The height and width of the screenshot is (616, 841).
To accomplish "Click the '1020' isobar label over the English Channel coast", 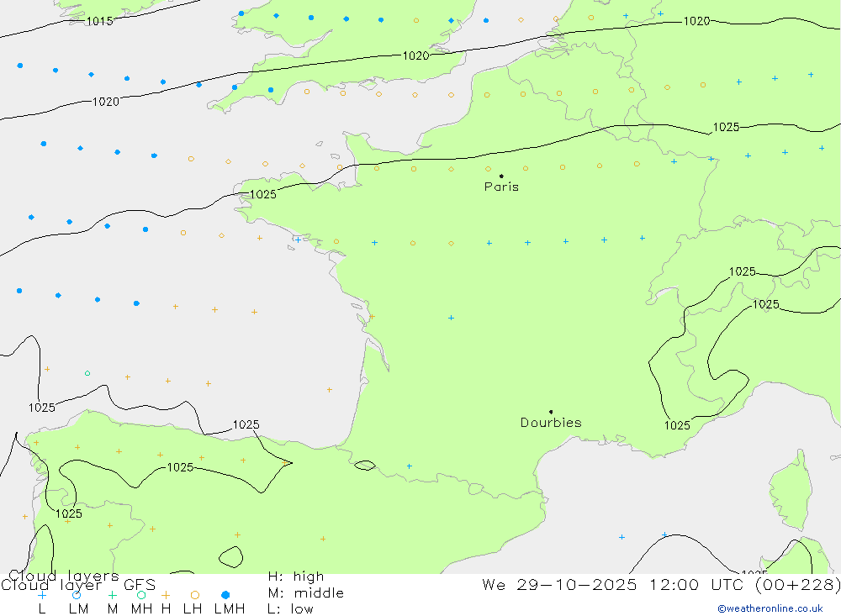I will [x=415, y=55].
